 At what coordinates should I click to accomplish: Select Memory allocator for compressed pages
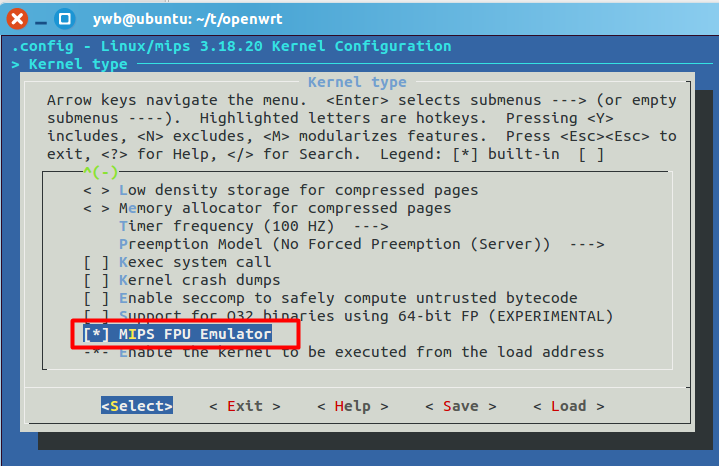[267, 208]
